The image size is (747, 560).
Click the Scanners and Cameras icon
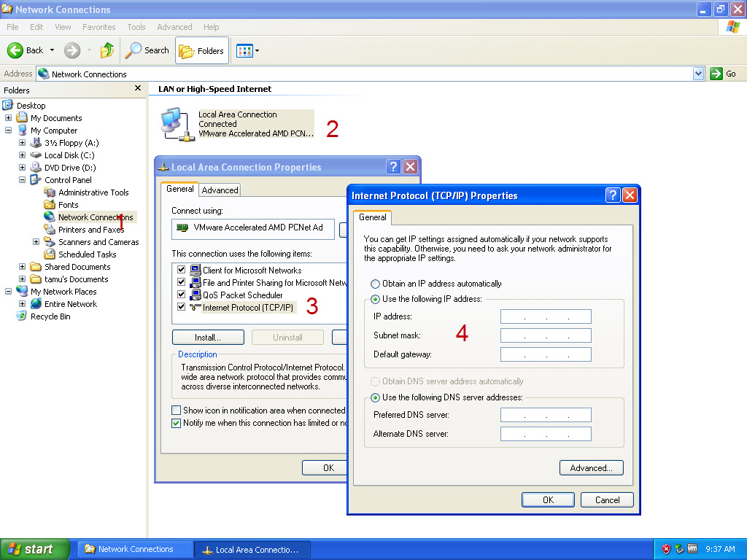click(50, 241)
